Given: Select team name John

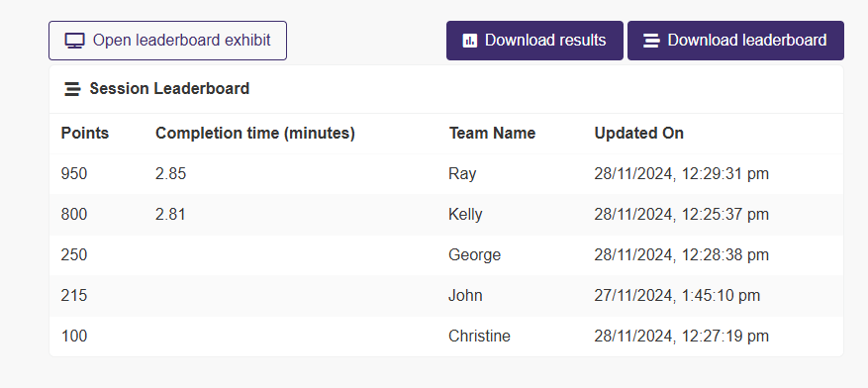Looking at the screenshot, I should pos(465,295).
